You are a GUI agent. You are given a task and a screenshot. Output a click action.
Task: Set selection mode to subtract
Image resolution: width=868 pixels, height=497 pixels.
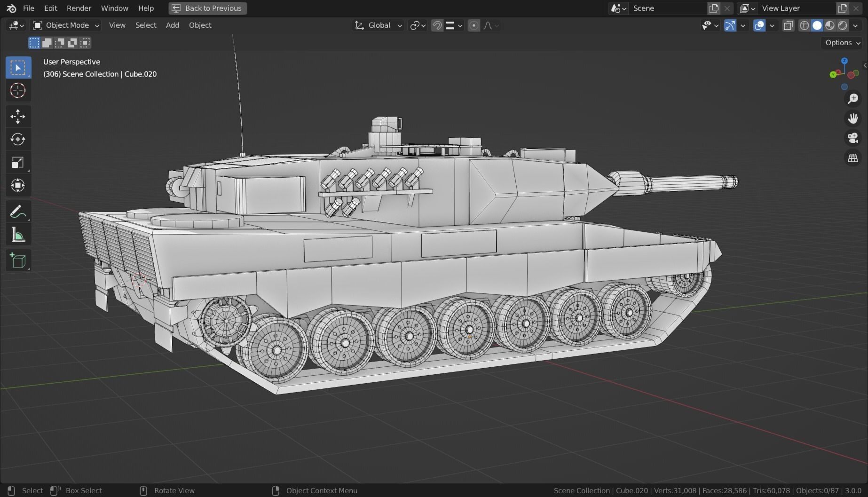click(x=60, y=43)
